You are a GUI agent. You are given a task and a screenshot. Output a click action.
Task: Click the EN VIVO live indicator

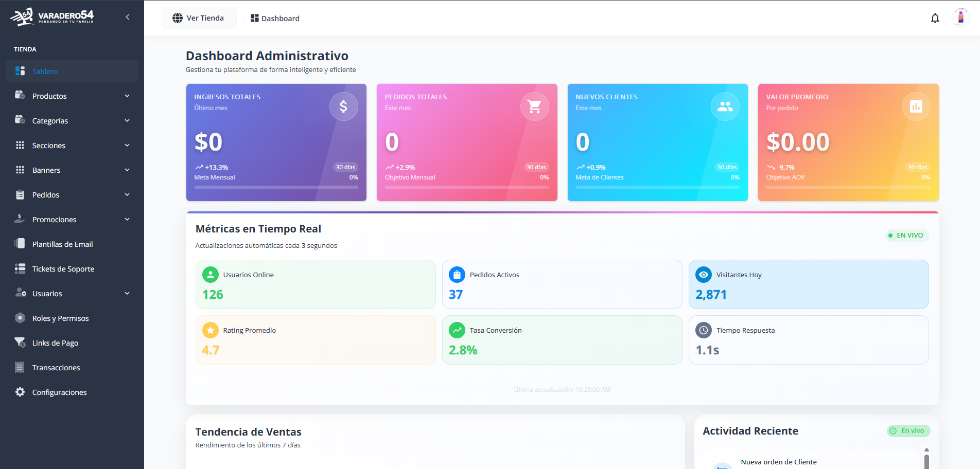click(907, 235)
